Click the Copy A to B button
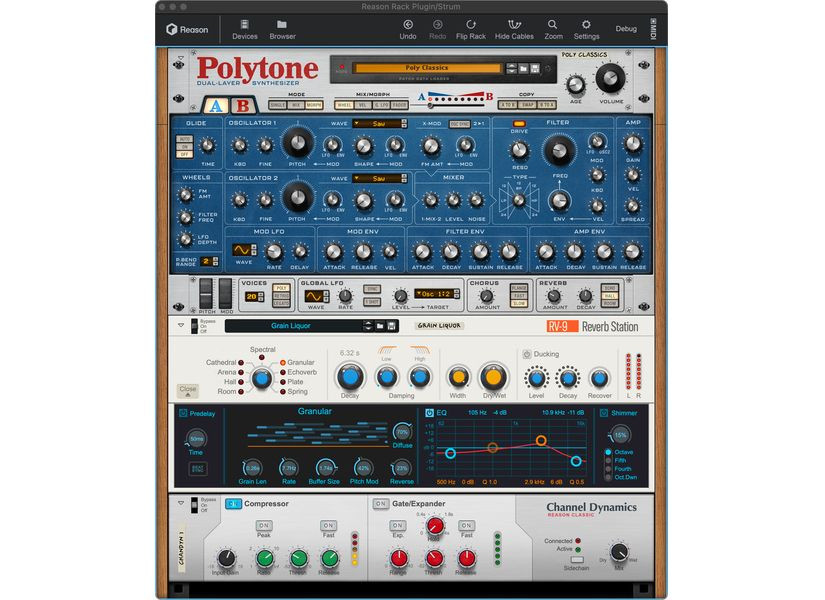Screen dimensions: 825x600 (507, 105)
